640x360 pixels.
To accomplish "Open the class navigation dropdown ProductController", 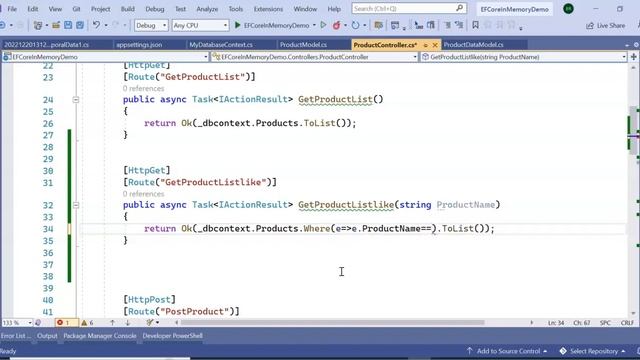I will click(x=314, y=57).
